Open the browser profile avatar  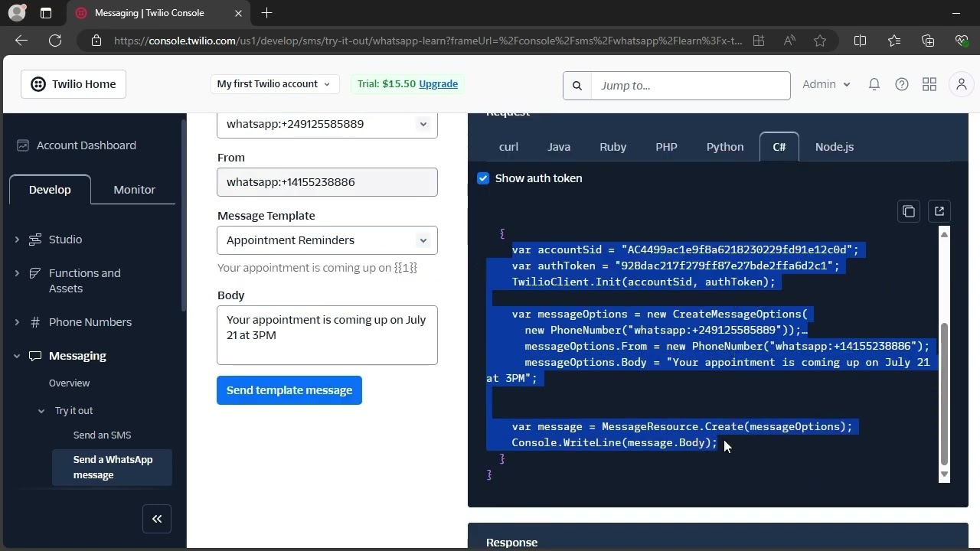click(16, 13)
